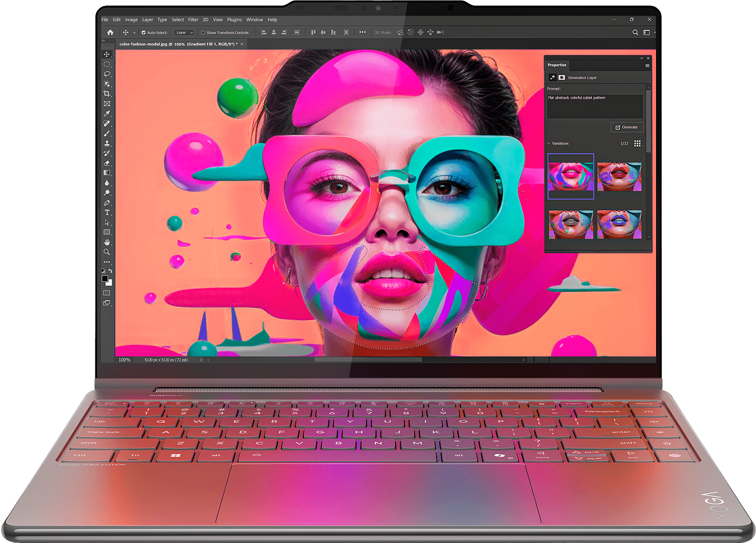Toggle Quick Mask mode in the toolbar

point(107,293)
